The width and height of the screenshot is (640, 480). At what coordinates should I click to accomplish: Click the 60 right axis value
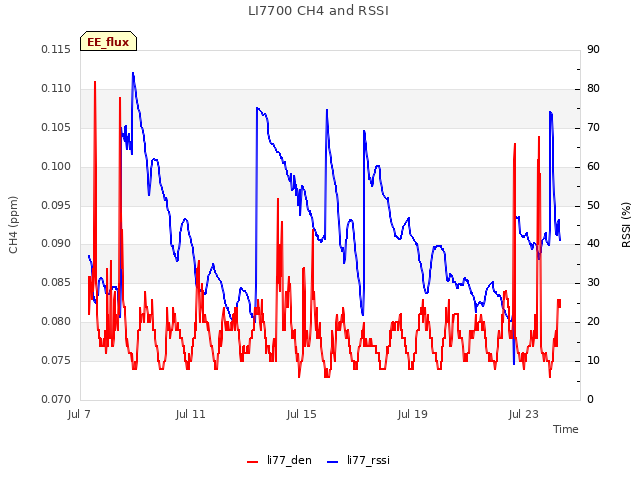tap(593, 167)
